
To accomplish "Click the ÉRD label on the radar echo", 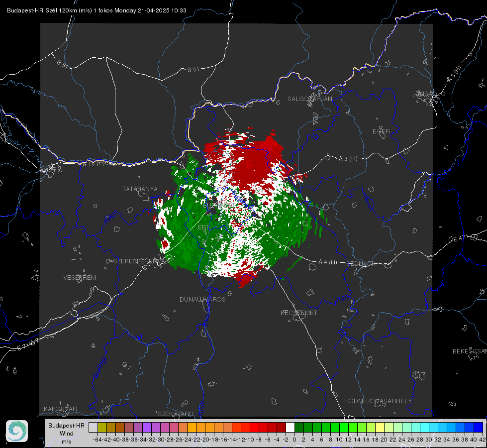I will [x=204, y=227].
